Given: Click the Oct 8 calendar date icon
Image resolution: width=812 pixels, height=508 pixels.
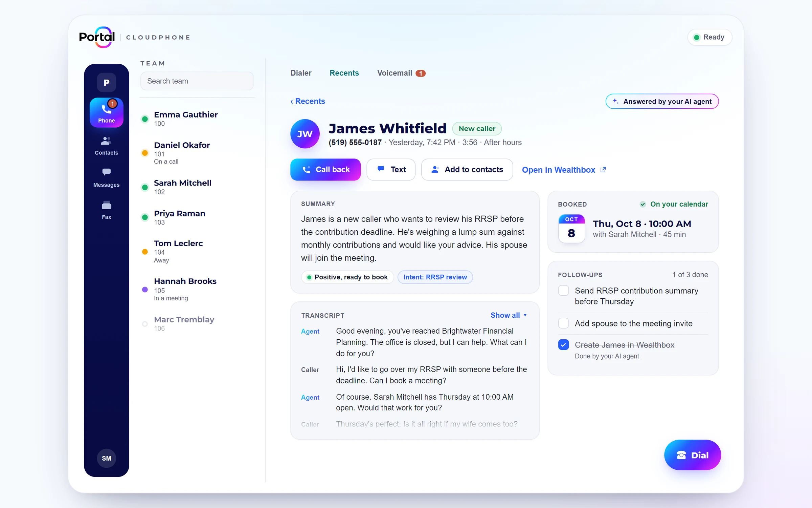Looking at the screenshot, I should [571, 228].
